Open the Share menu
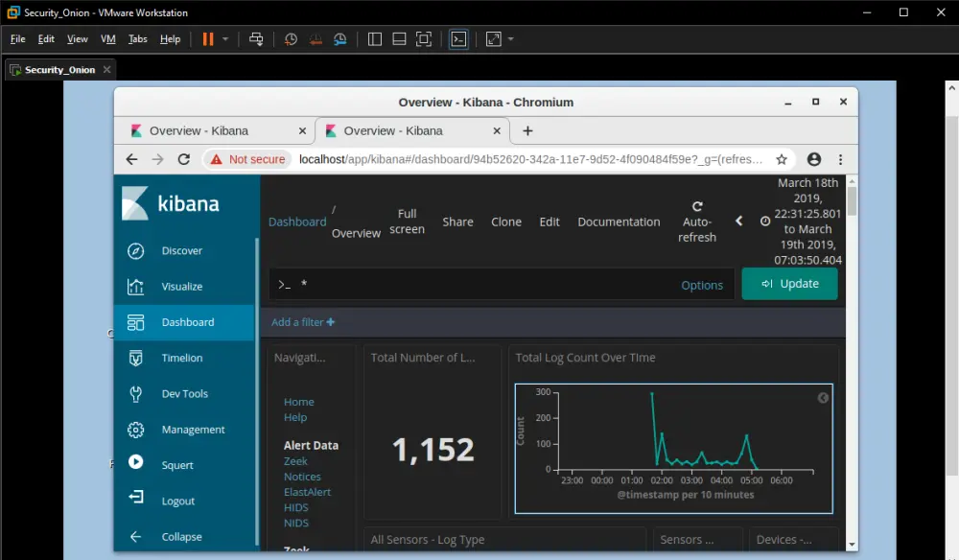Viewport: 959px width, 560px height. coord(458,222)
